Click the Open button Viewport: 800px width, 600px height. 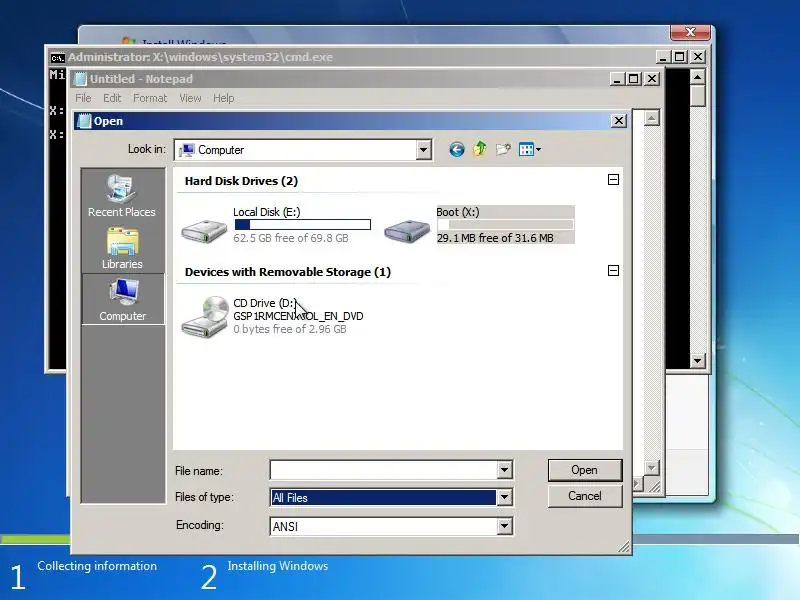585,470
